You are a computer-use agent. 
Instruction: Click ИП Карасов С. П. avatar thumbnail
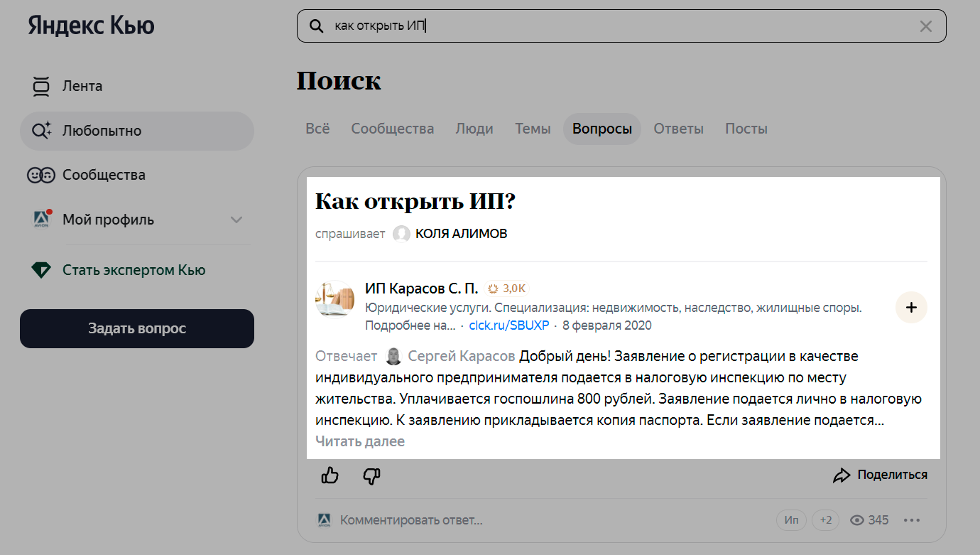(x=334, y=299)
